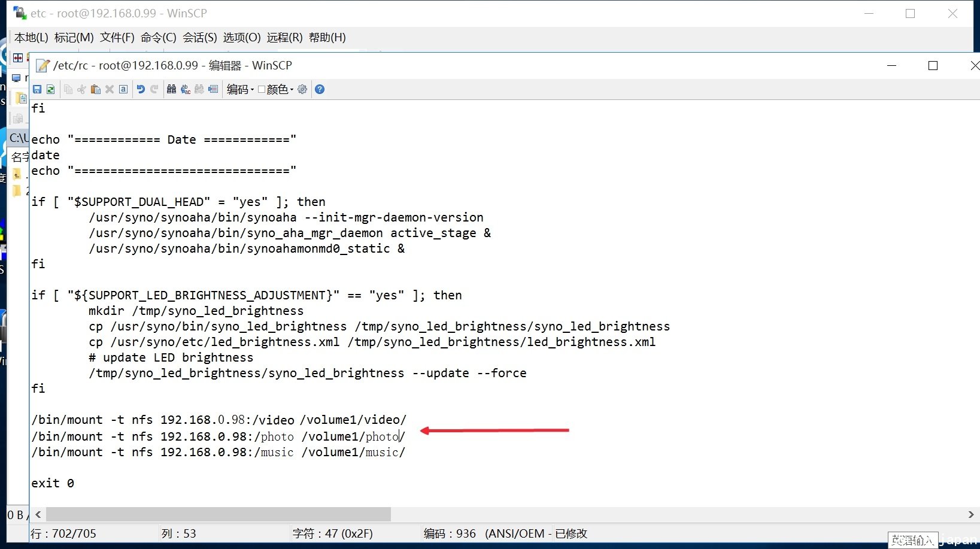Screen dimensions: 980x549
Task: Open the 远程(R) menu
Action: pyautogui.click(x=284, y=38)
